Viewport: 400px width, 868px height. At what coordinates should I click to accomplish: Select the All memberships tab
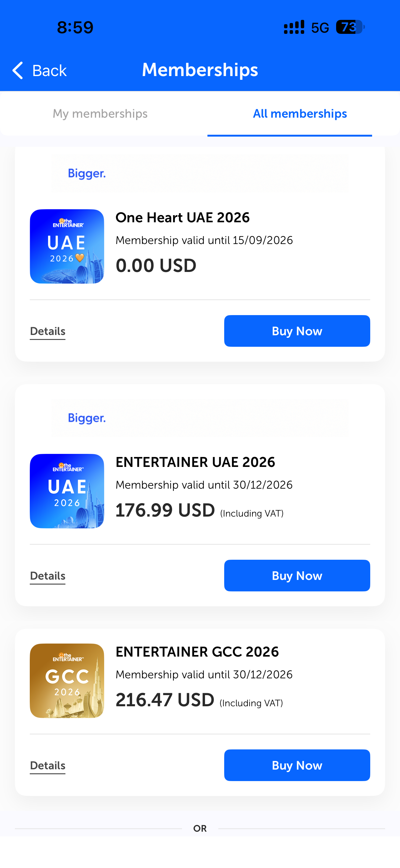[300, 114]
